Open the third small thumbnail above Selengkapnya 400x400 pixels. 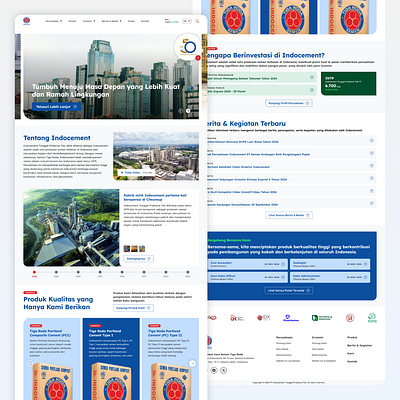142,249
